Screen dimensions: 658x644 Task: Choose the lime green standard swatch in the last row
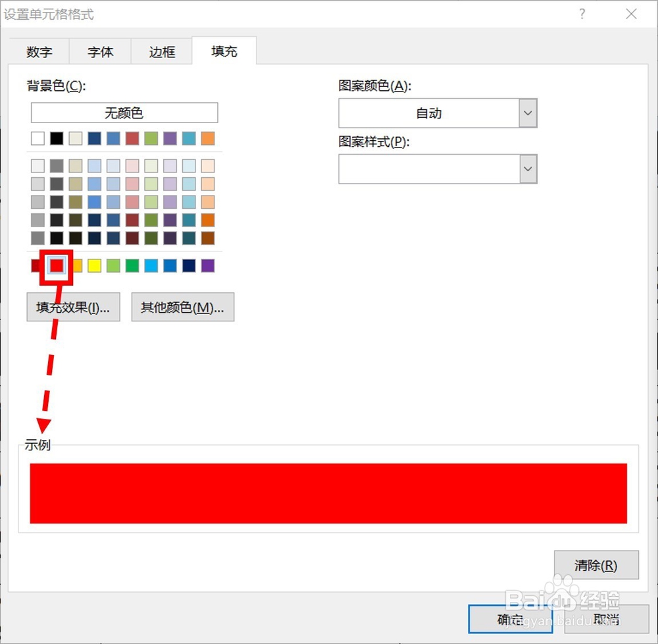click(113, 265)
